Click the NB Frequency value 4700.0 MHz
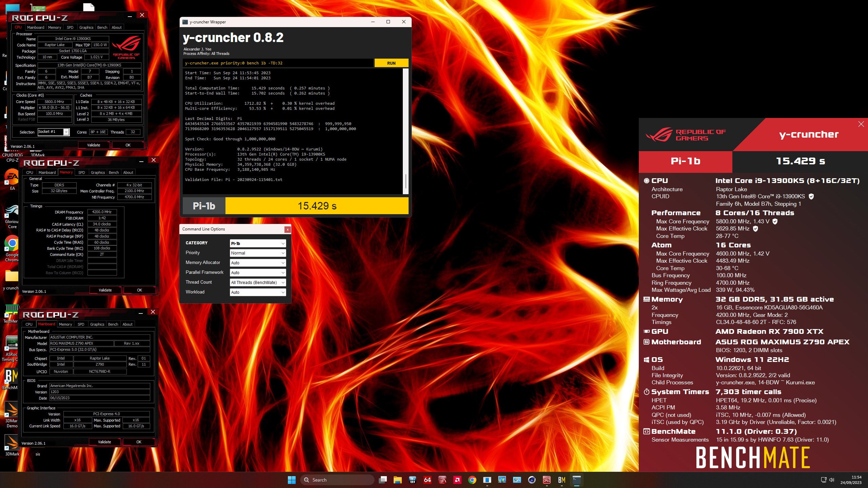 click(134, 197)
